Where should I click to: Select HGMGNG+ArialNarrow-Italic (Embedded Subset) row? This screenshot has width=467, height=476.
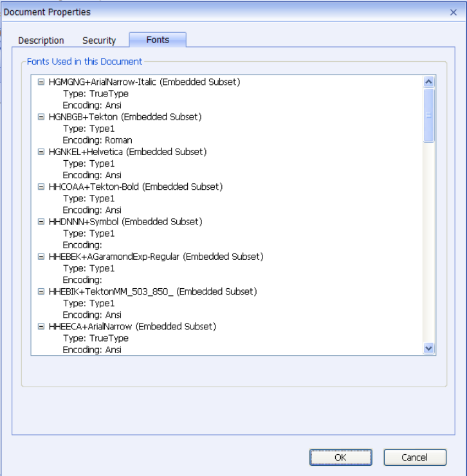(145, 82)
